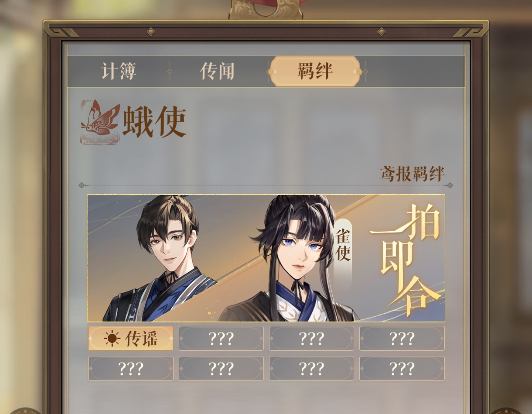Viewport: 532px width, 414px height.
Task: Click the third ??? slot in the bottom row
Action: point(311,369)
